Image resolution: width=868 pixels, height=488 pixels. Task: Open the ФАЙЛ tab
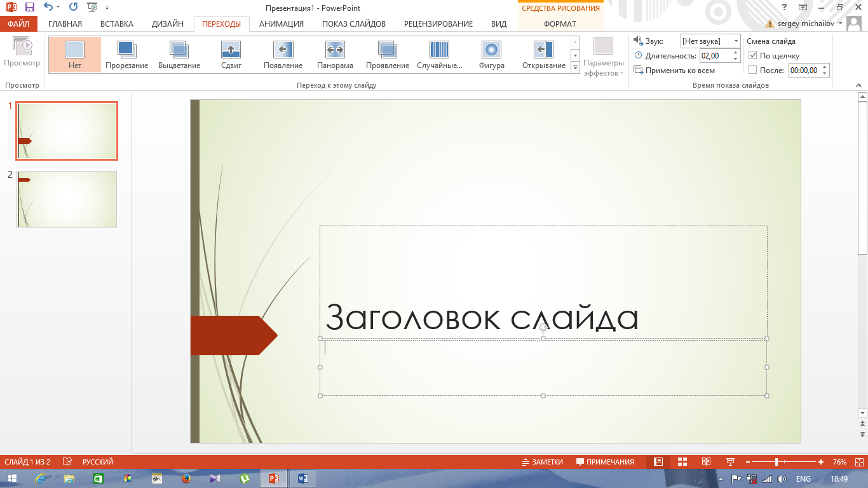tap(19, 24)
